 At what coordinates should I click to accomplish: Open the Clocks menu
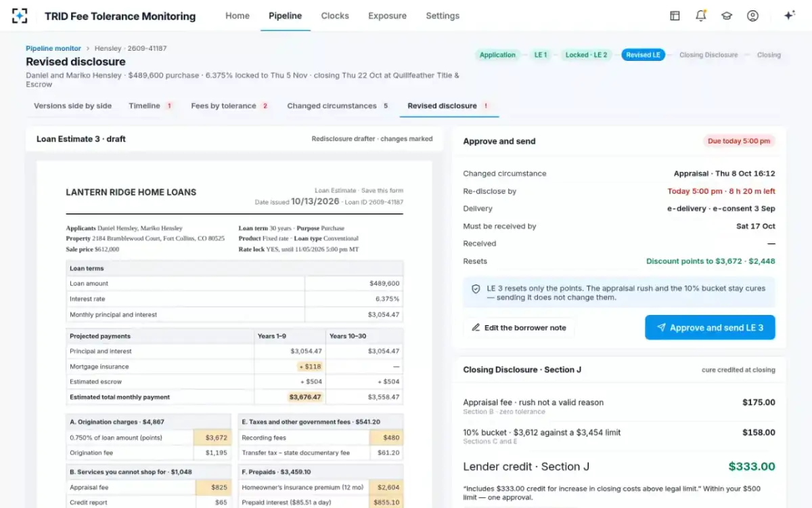[x=335, y=16]
